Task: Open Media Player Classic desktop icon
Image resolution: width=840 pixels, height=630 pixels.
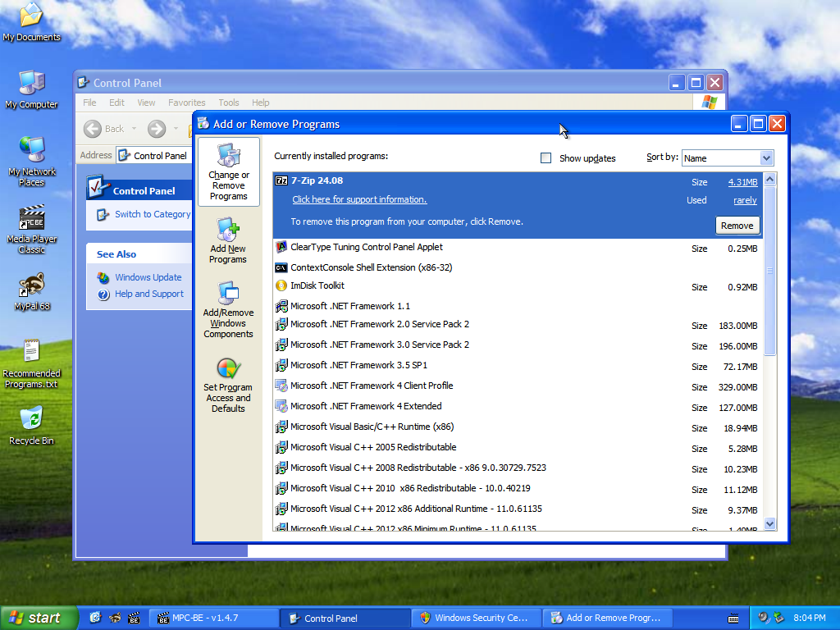Action: coord(31,230)
